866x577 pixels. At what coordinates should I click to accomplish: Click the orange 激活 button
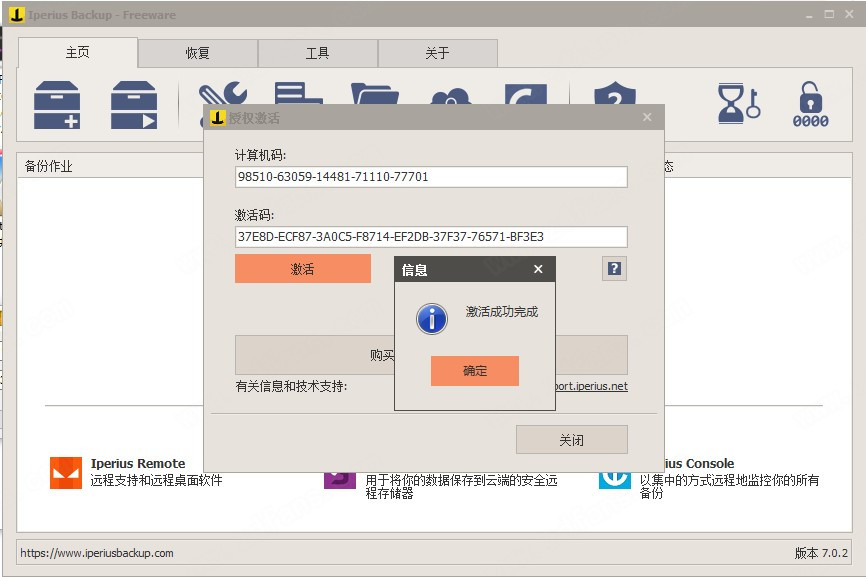[303, 268]
